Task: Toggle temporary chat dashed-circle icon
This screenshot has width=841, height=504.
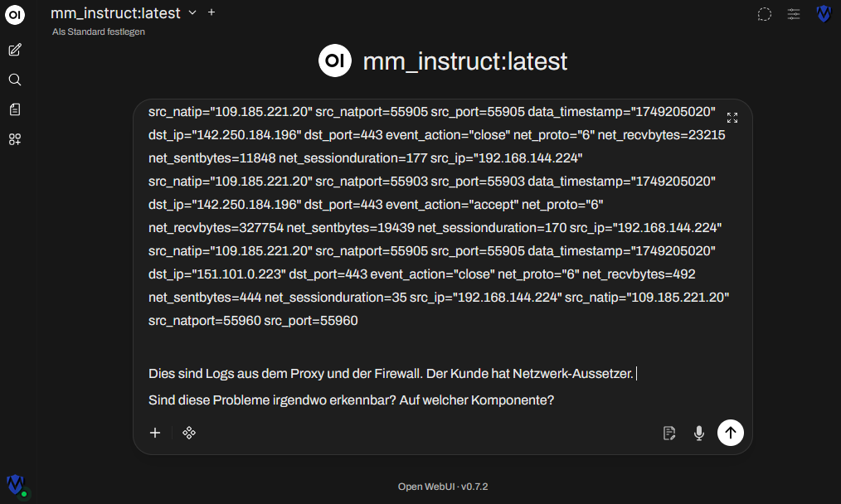Action: (765, 14)
